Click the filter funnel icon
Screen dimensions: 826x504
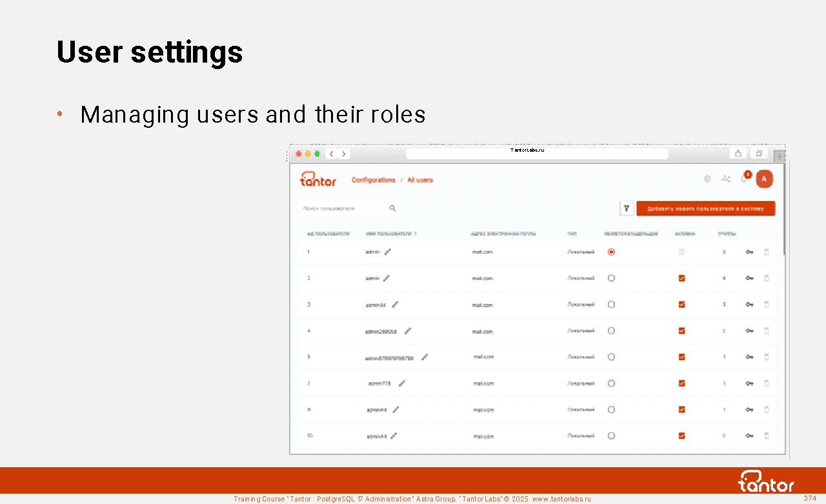tap(627, 208)
